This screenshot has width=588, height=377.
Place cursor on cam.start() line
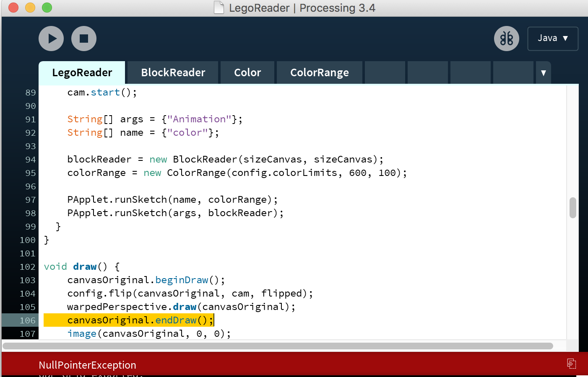(102, 93)
